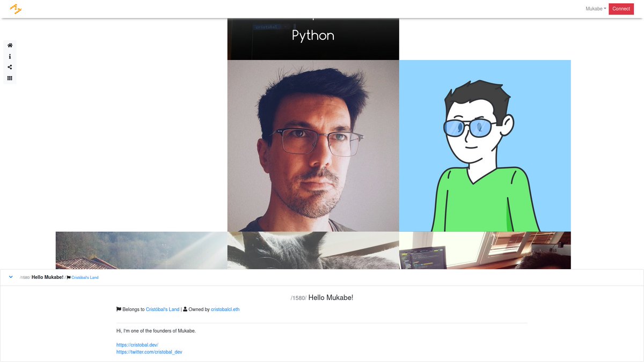The width and height of the screenshot is (644, 362).
Task: Click Cristóbal's Land link after Belongs to
Action: (163, 309)
